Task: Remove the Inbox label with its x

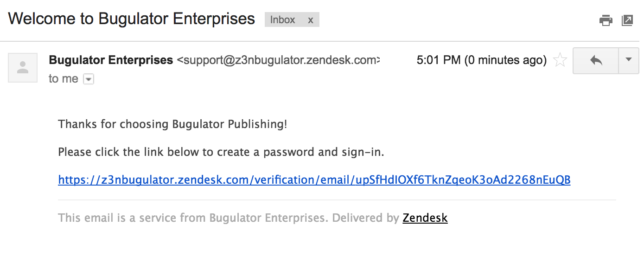Action: [x=311, y=20]
